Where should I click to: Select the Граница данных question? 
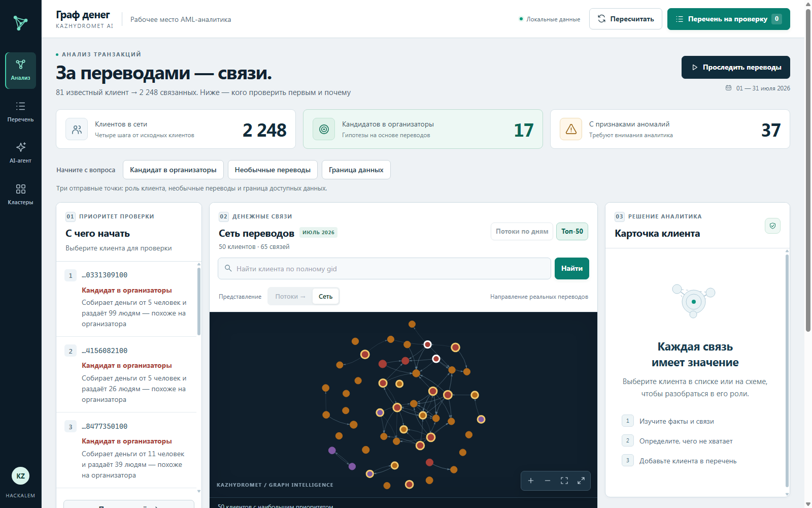(356, 170)
